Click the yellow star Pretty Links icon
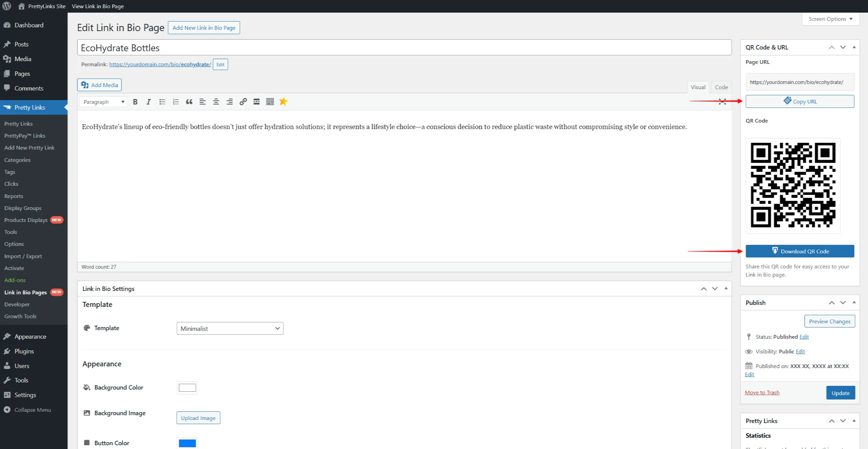 click(283, 102)
